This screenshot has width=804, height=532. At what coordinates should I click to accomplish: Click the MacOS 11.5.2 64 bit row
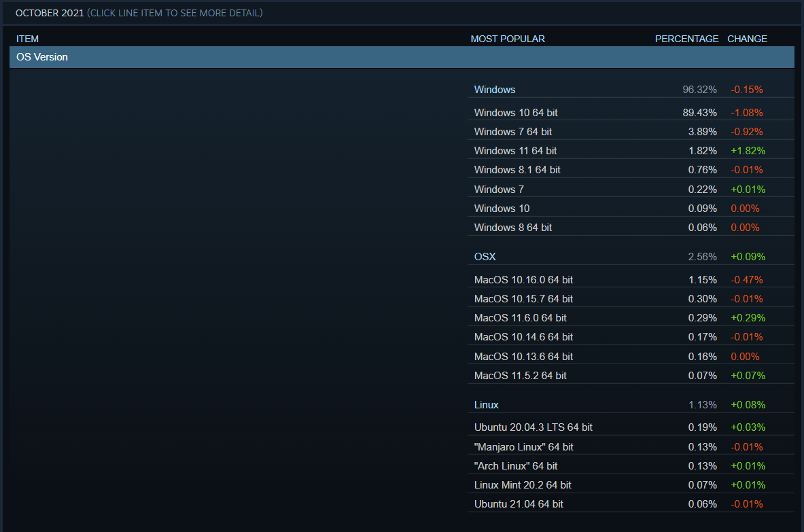(x=631, y=376)
